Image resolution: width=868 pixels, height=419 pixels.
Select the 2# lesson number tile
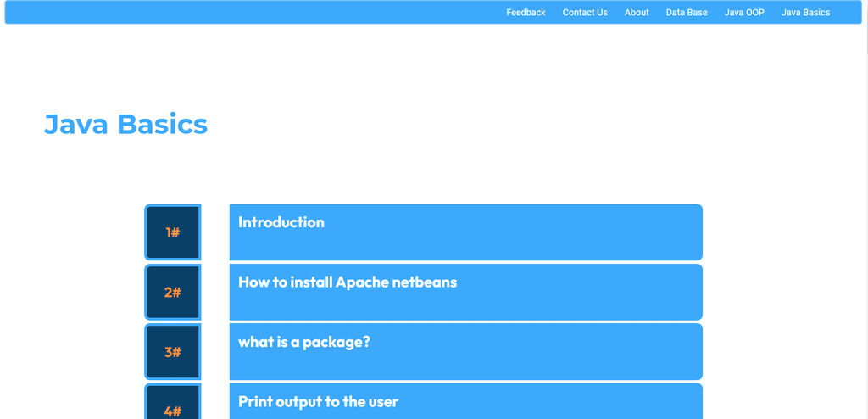pos(173,292)
